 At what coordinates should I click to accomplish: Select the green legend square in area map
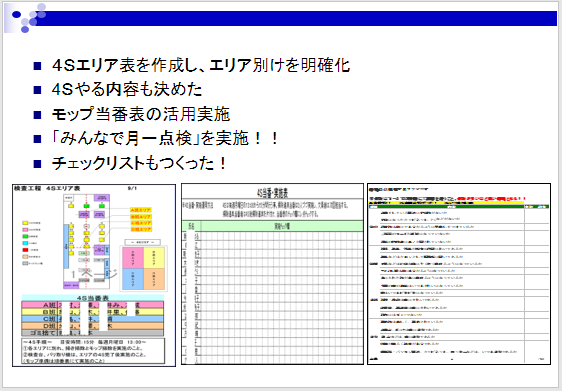coord(25,237)
